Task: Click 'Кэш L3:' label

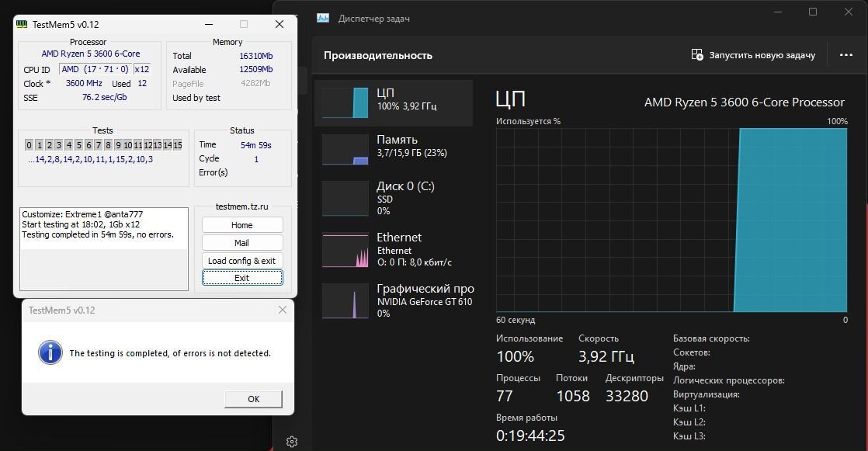Action: 689,436
